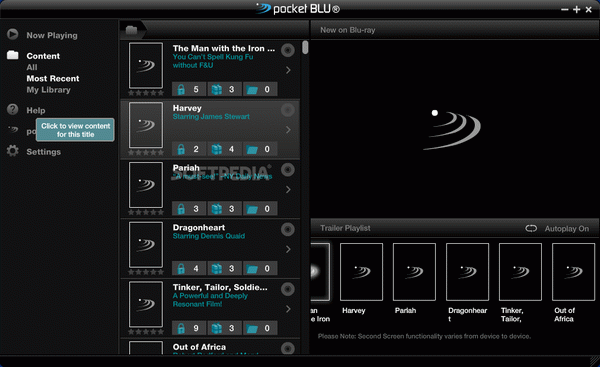600x367 pixels.
Task: Click Harvey's locked content icon
Action: click(x=181, y=149)
